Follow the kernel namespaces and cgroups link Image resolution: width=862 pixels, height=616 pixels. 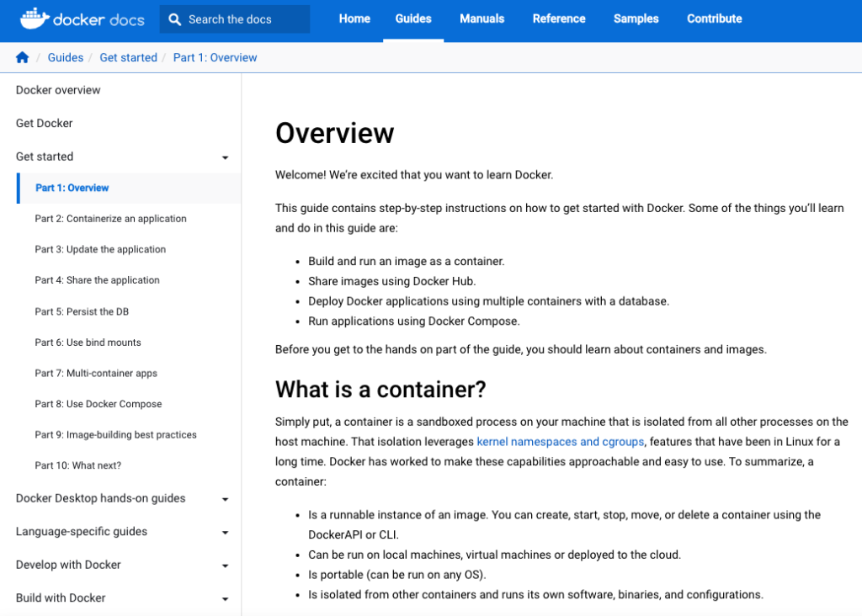560,442
